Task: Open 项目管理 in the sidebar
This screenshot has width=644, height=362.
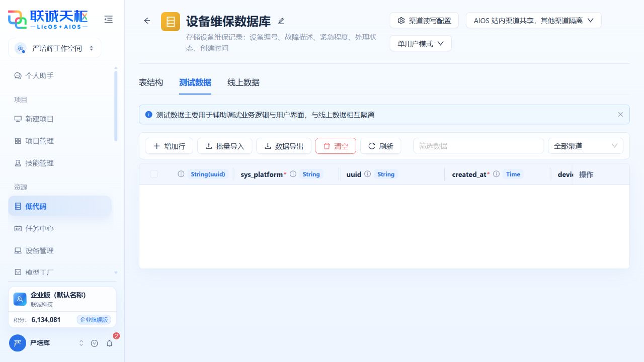Action: pyautogui.click(x=59, y=141)
